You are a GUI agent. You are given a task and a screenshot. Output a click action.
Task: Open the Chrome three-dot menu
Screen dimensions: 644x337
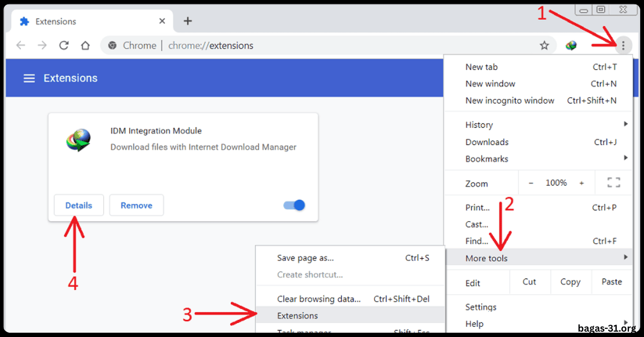[x=623, y=46]
